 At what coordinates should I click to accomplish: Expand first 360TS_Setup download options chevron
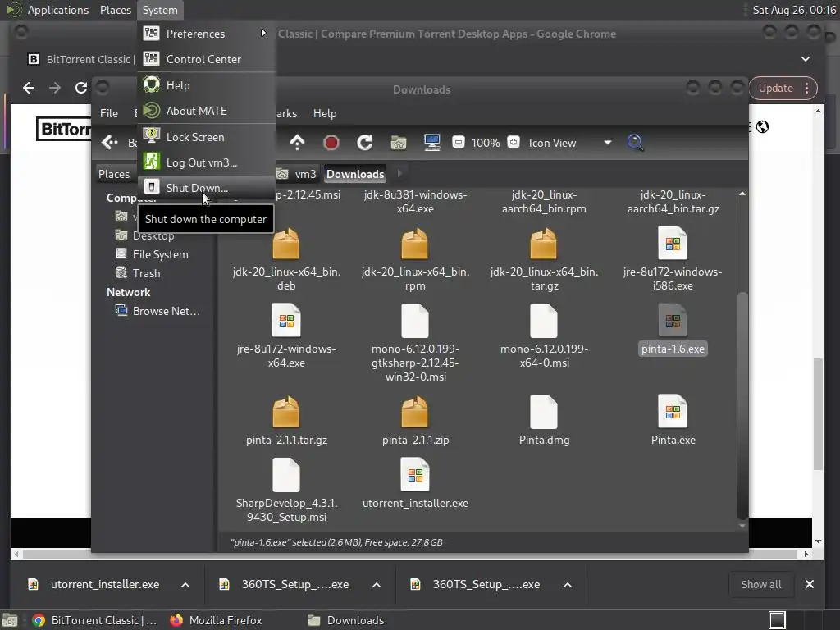click(377, 584)
